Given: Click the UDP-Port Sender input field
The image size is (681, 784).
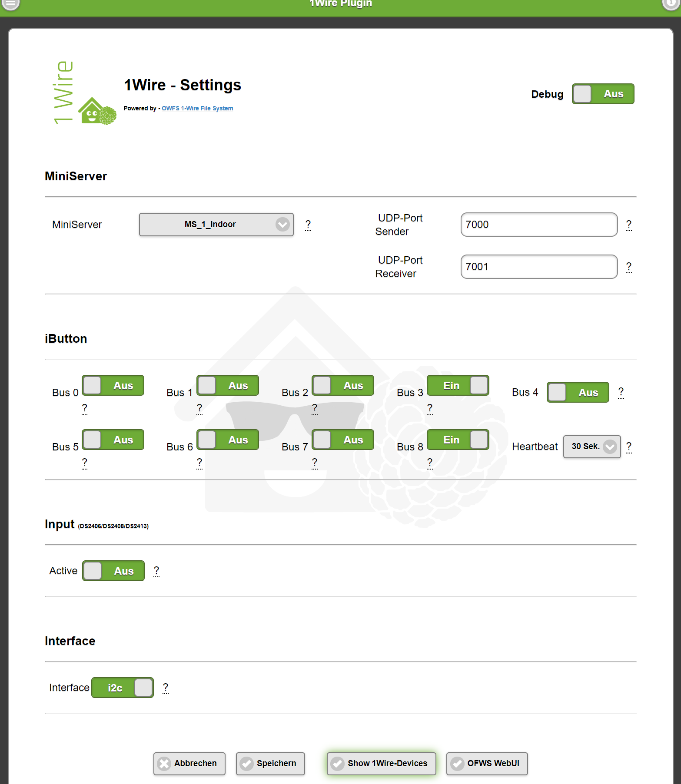Looking at the screenshot, I should pos(539,225).
